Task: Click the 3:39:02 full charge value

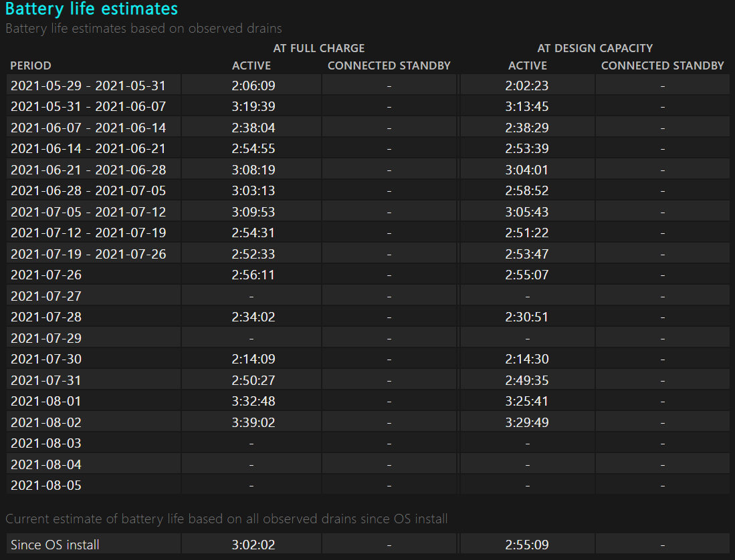Action: (x=253, y=422)
